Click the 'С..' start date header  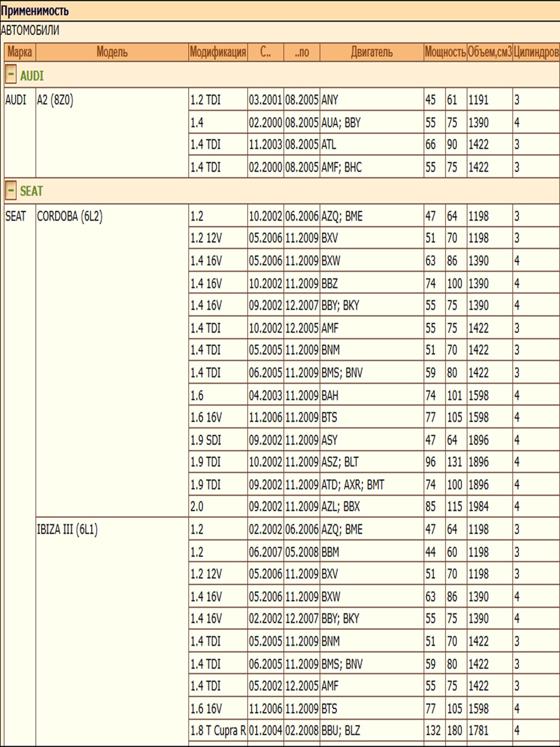click(265, 52)
